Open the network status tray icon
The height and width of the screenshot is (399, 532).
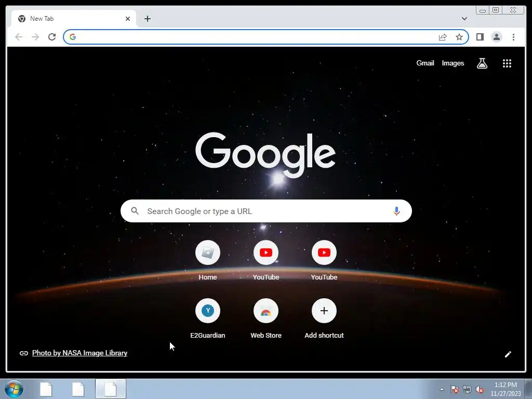coord(467,389)
